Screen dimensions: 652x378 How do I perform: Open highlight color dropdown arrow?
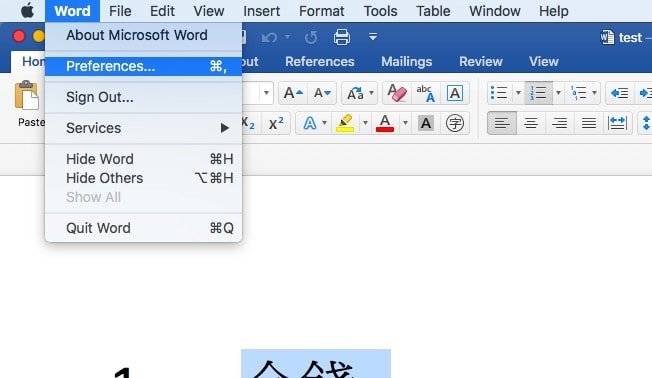[x=365, y=123]
